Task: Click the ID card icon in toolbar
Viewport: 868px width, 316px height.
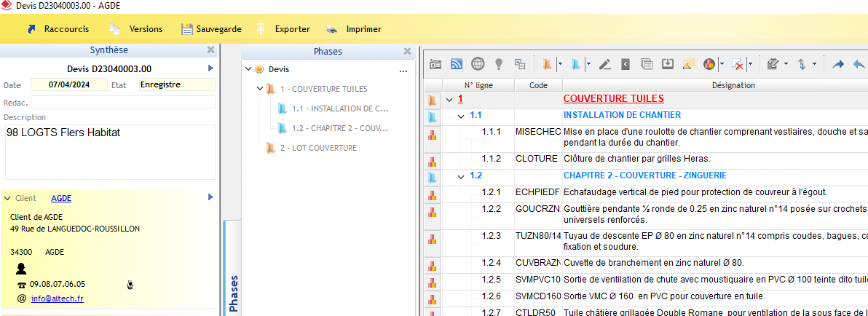Action: pos(435,64)
